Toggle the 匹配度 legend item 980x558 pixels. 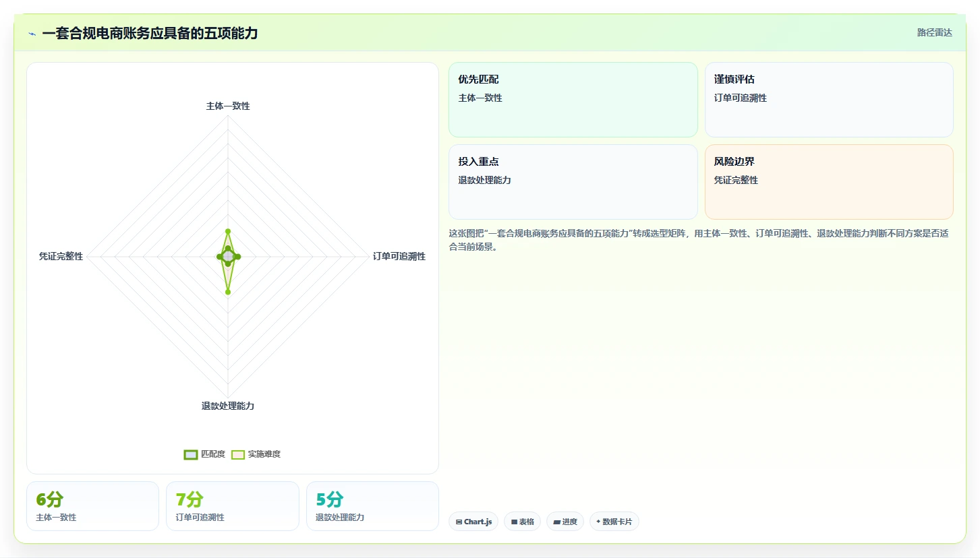coord(204,454)
